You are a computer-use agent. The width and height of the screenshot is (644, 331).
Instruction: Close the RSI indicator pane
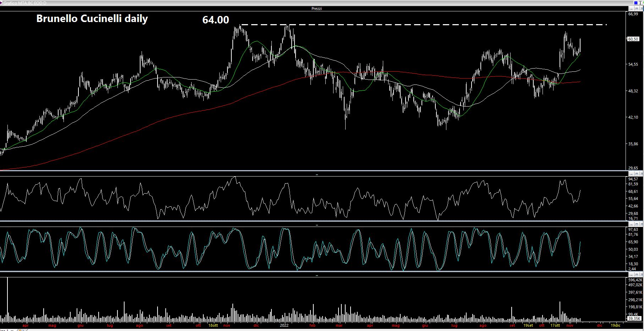[641, 174]
